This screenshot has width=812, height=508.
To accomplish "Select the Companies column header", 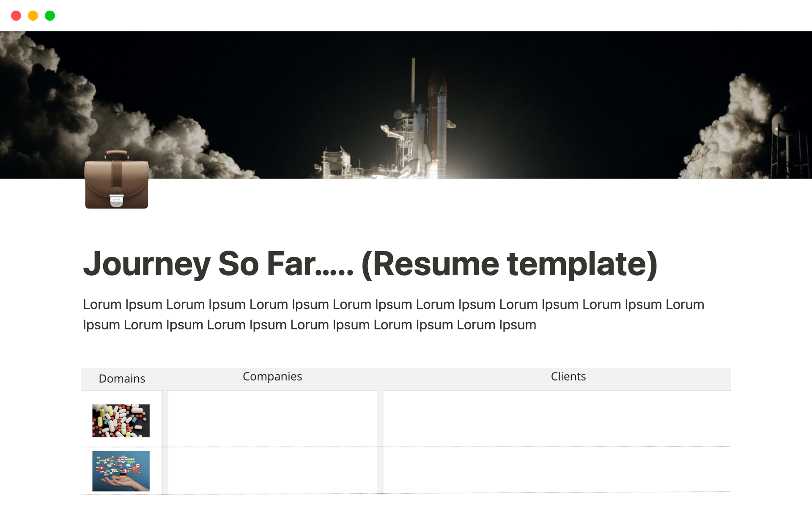I will (x=272, y=376).
